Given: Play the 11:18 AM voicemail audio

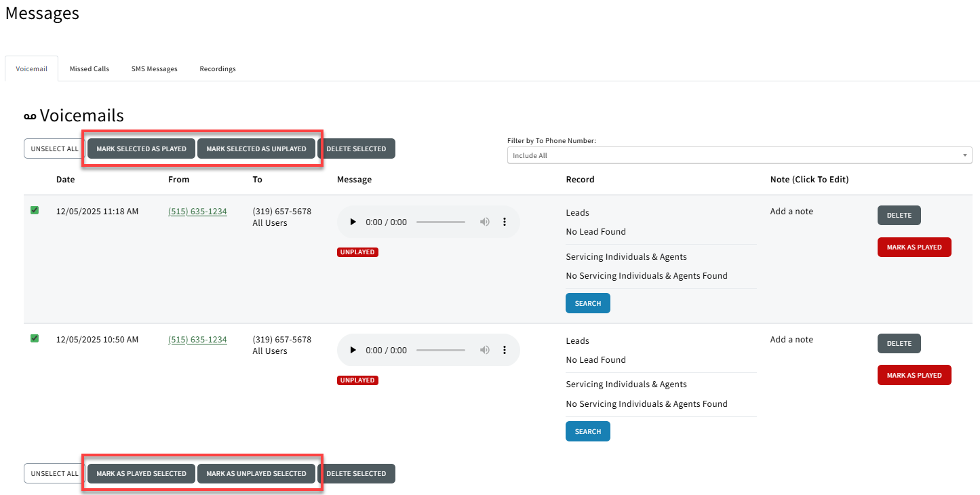Looking at the screenshot, I should coord(353,221).
